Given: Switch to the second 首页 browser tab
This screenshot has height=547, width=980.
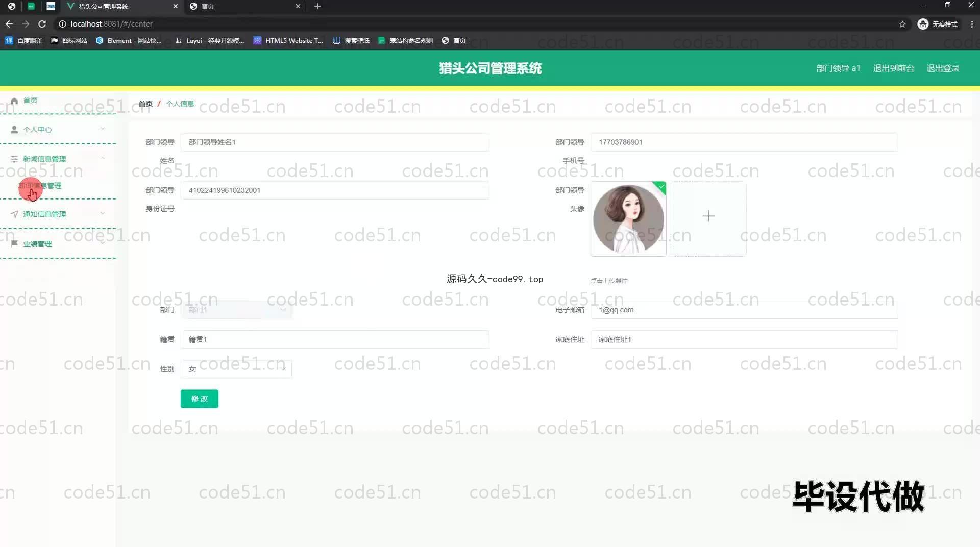Looking at the screenshot, I should coord(245,6).
